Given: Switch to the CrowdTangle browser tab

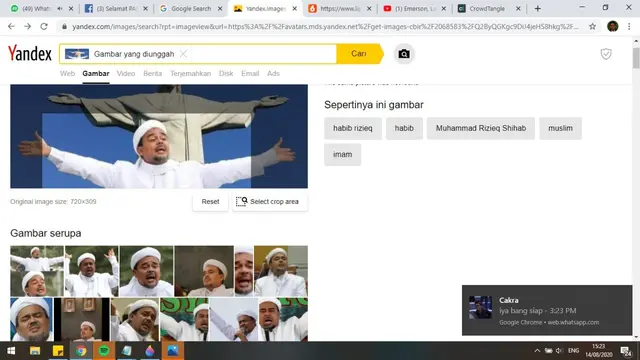Looking at the screenshot, I should coord(487,9).
